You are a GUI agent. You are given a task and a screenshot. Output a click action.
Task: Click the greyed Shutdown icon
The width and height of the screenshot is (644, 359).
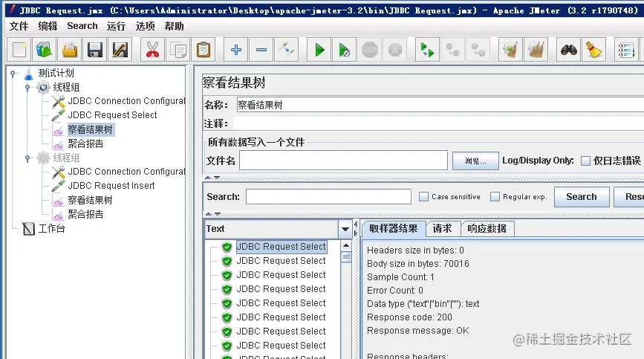[x=395, y=50]
